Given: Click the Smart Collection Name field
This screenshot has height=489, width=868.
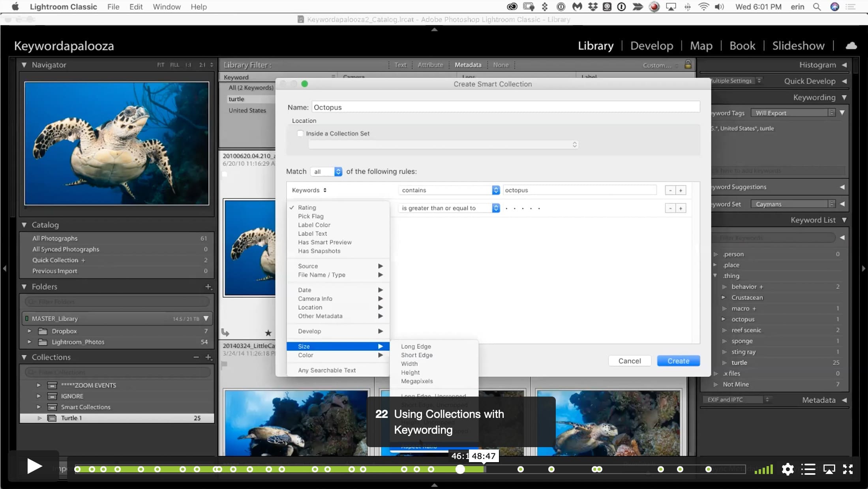Looking at the screenshot, I should pyautogui.click(x=506, y=107).
